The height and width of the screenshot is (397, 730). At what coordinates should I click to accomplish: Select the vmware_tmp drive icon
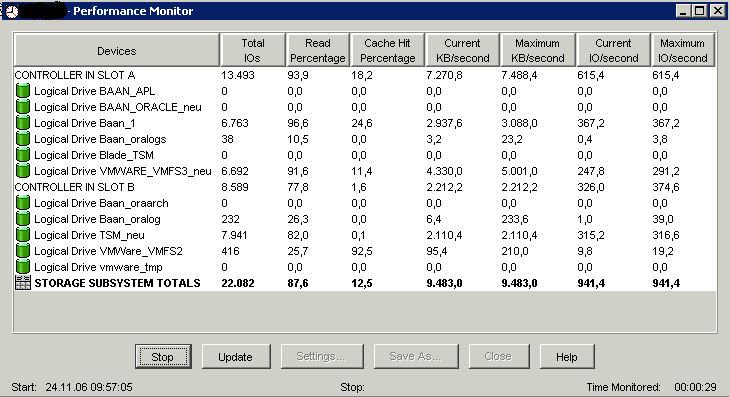(23, 267)
